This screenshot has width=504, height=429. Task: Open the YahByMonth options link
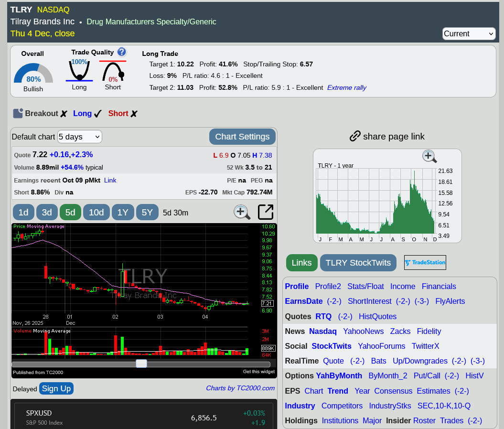339,375
